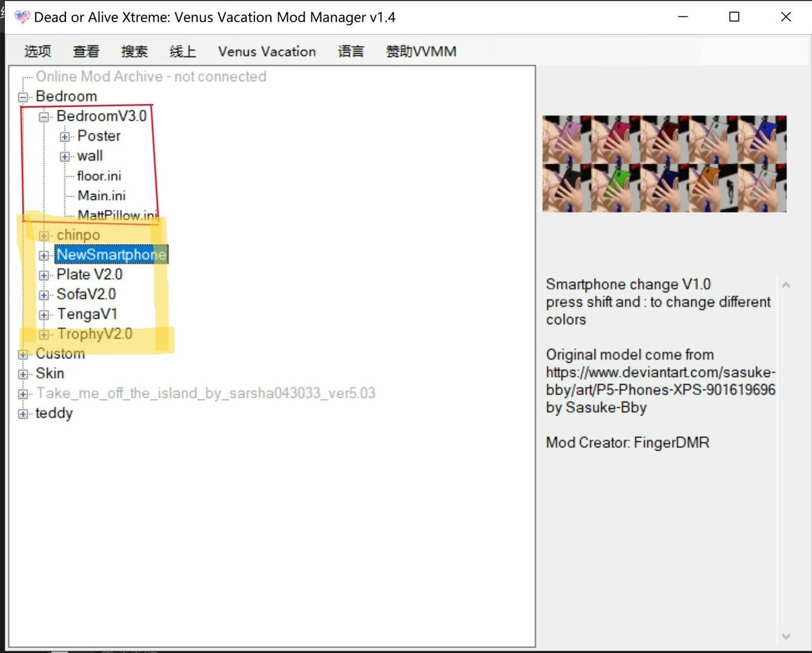Screen dimensions: 812x653
Task: Collapse the BedroomV3.0 node
Action: click(44, 117)
